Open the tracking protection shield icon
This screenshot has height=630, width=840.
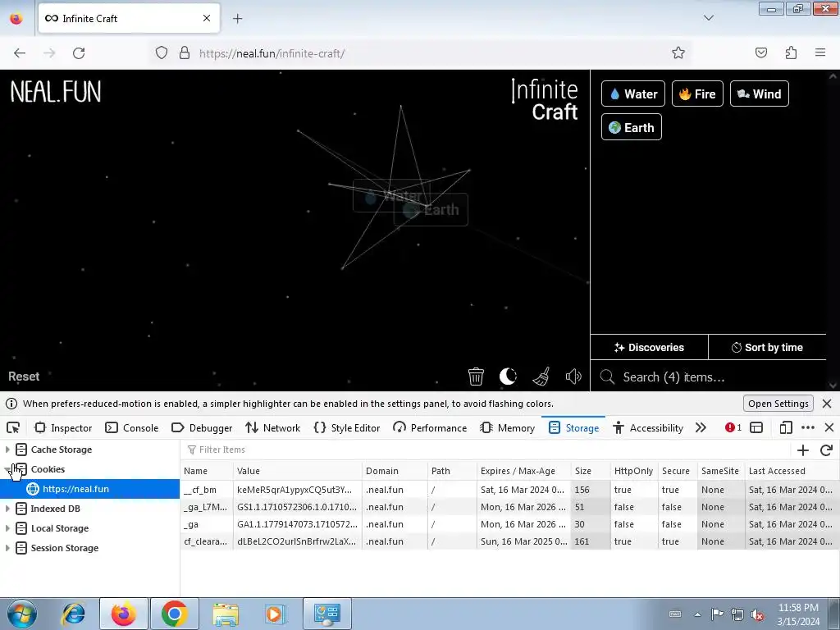(162, 53)
